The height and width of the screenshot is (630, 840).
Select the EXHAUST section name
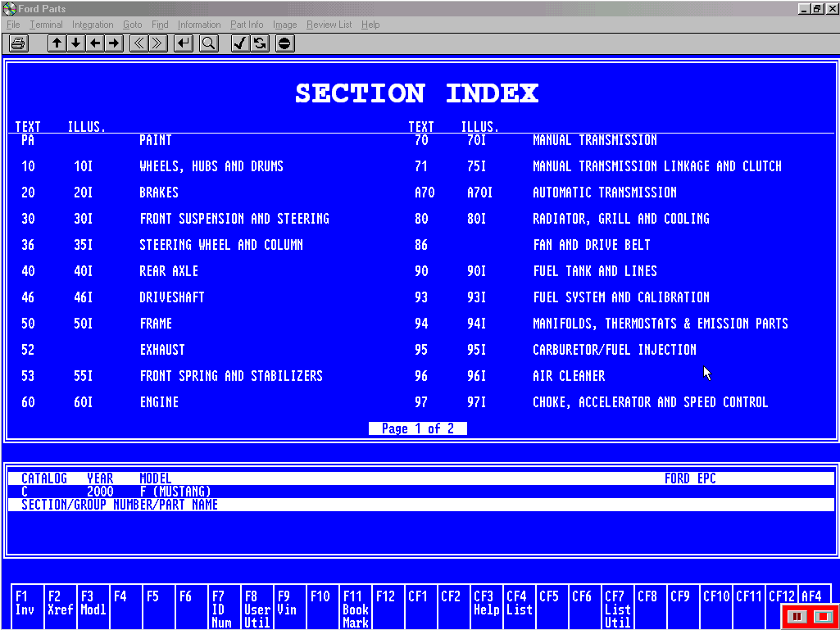click(162, 350)
